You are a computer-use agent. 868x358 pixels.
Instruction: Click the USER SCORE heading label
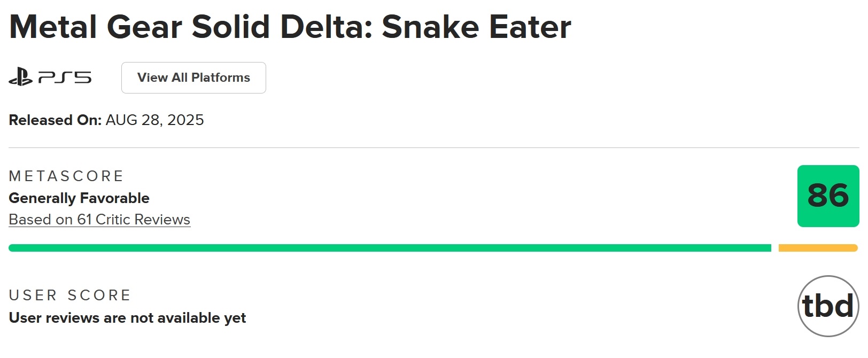pos(70,295)
